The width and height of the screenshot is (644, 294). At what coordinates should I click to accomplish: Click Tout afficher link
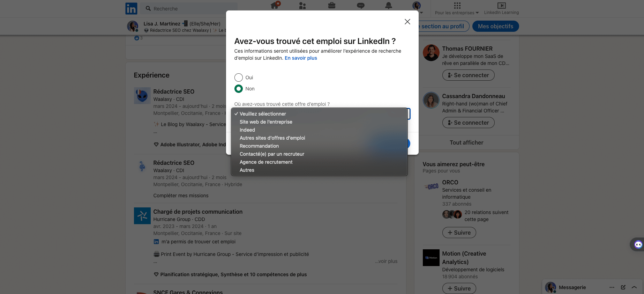click(x=466, y=142)
